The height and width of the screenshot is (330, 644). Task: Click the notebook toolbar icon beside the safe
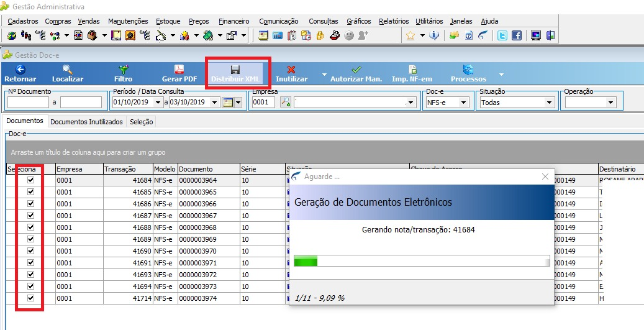coord(116,36)
